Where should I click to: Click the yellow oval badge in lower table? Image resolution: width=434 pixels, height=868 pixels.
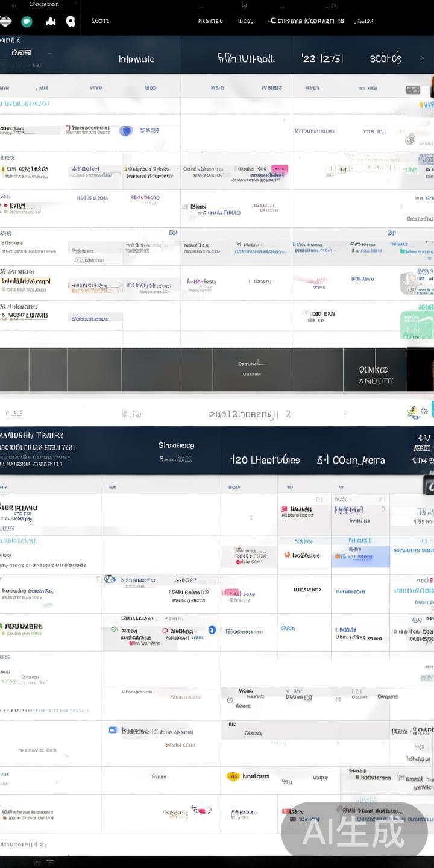(233, 776)
